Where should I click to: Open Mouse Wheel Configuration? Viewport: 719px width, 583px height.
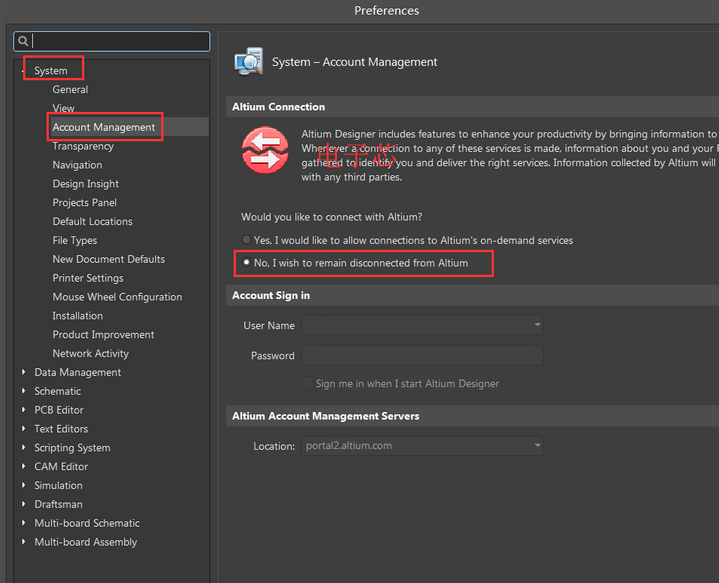[x=117, y=297]
